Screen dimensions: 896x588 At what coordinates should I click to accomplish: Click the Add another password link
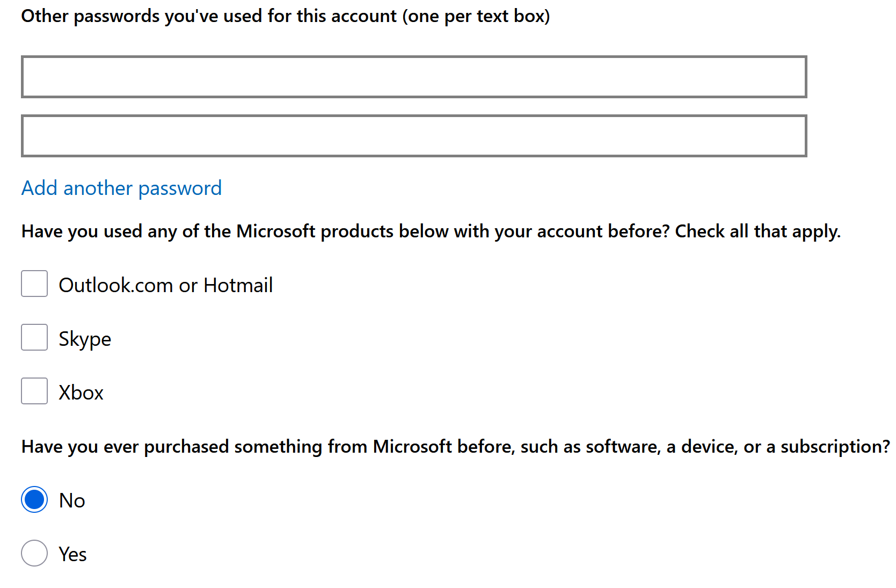click(x=121, y=188)
